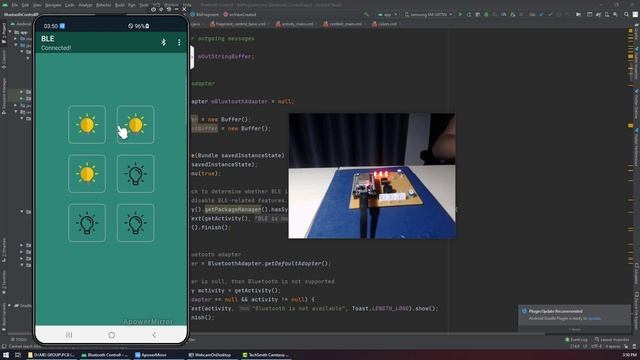Viewport: 640px width, 360px height.
Task: Toggle the lit bulb in second row, left column
Action: coord(87,174)
